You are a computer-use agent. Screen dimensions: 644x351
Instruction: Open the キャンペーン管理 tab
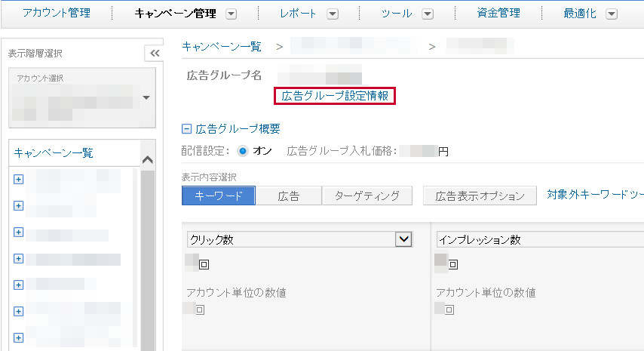(x=176, y=14)
